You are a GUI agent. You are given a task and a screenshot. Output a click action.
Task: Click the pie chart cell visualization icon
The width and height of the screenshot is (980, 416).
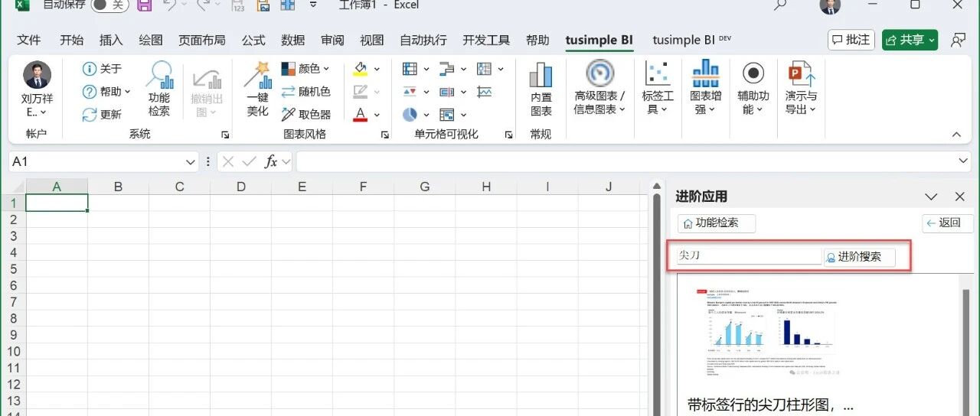[x=410, y=115]
